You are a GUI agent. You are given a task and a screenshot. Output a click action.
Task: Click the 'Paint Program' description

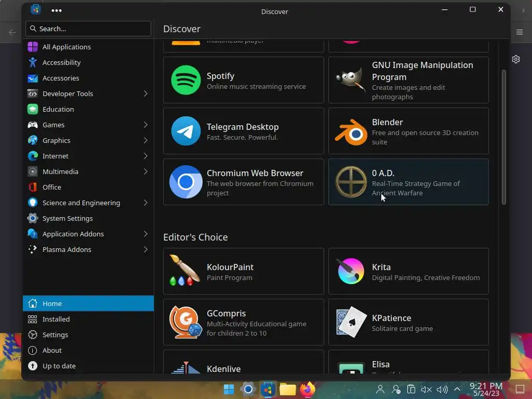(229, 277)
